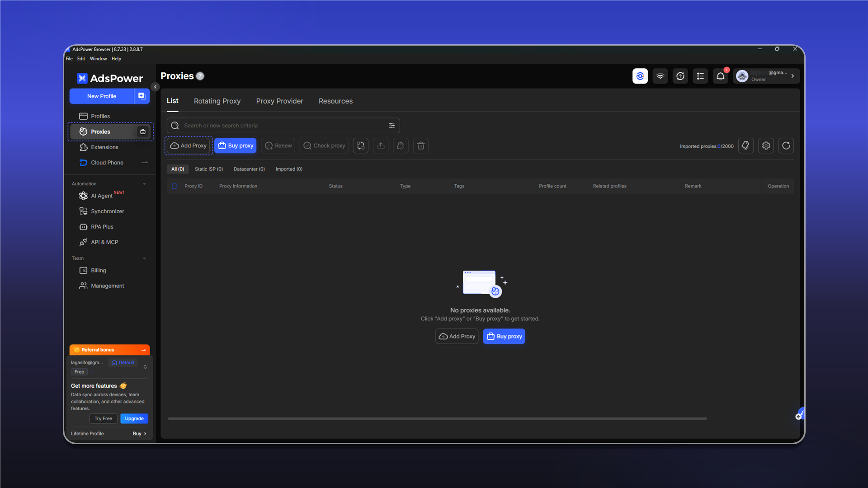Click the Add Proxy toolbar button

(189, 145)
